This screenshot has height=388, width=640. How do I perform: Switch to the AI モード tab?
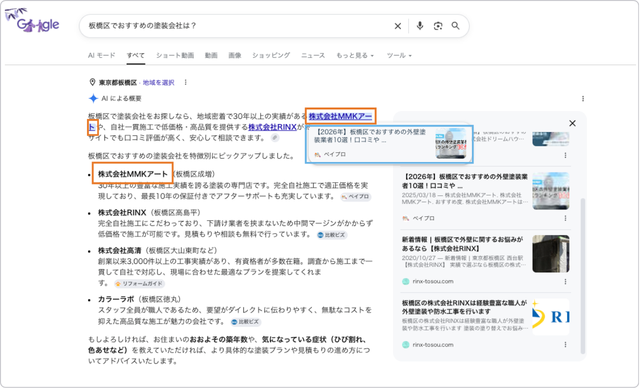pos(102,55)
